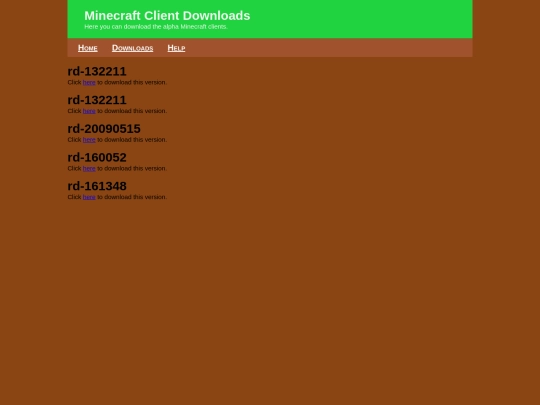Download rd-160052 via its 'here' link
This screenshot has height=405, width=540.
pyautogui.click(x=89, y=168)
